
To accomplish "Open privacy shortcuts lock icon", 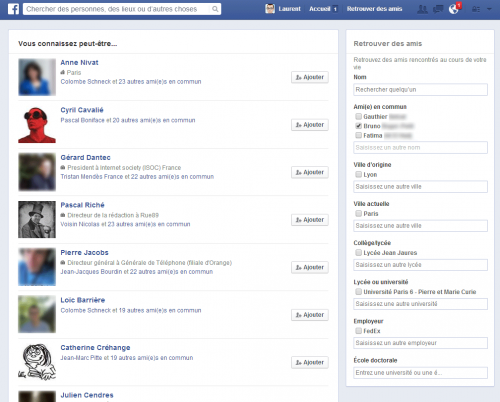I will click(476, 9).
